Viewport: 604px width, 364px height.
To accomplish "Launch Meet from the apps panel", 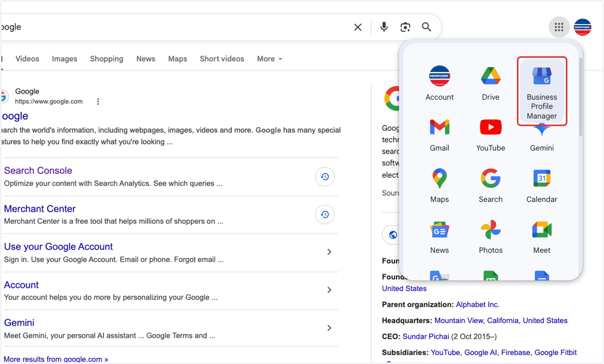I will click(542, 237).
